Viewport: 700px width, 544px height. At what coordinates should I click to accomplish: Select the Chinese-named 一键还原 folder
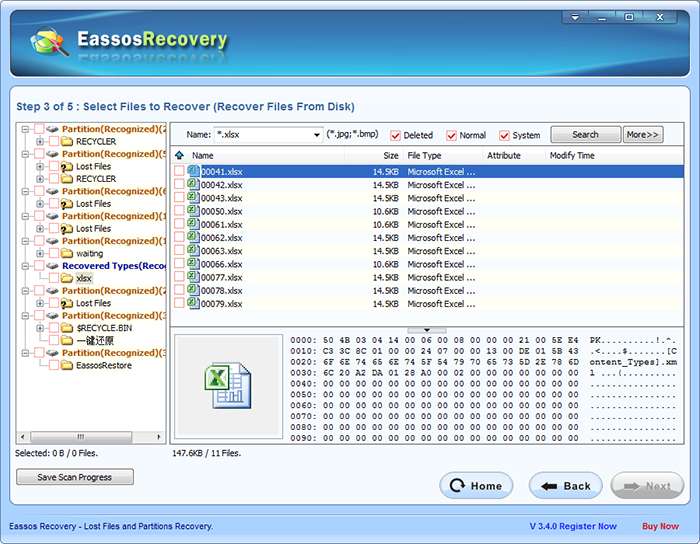(x=95, y=341)
